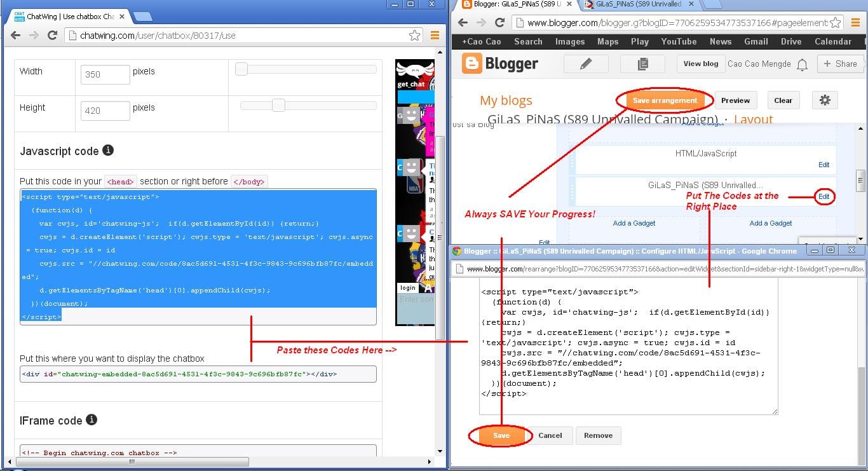Open Gmail from the Google top bar
Screen dimensions: 868x471
[x=756, y=41]
